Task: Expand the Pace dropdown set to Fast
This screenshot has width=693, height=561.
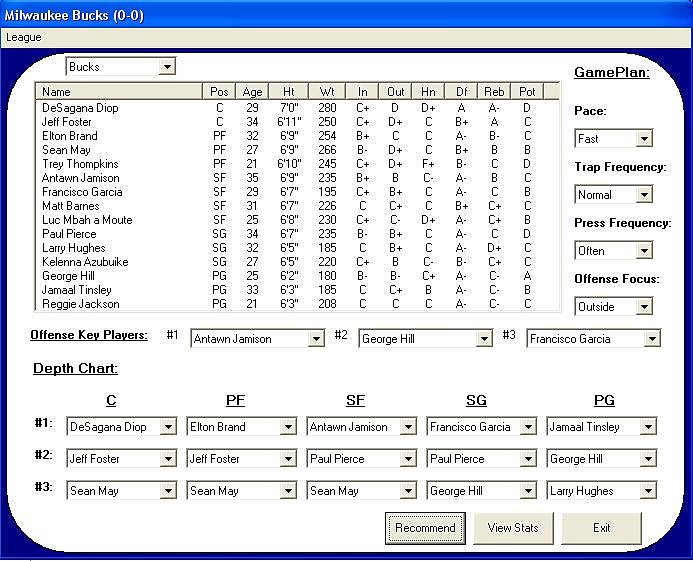Action: pos(613,139)
